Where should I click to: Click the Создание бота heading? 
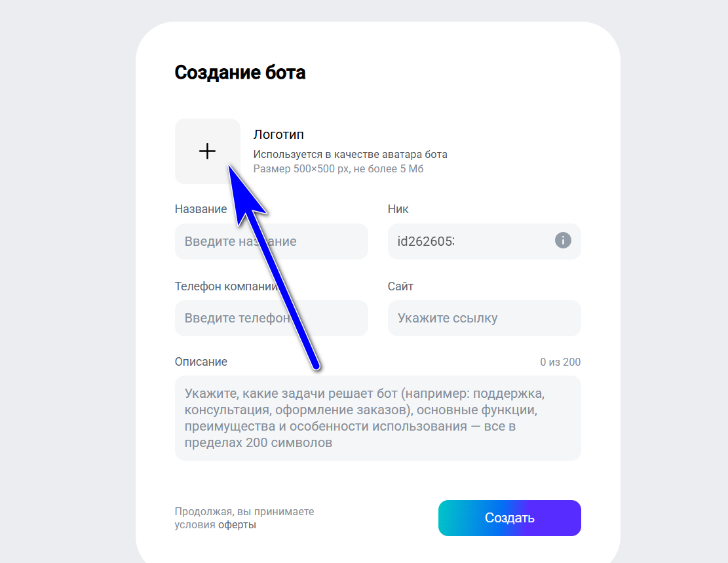pyautogui.click(x=240, y=72)
